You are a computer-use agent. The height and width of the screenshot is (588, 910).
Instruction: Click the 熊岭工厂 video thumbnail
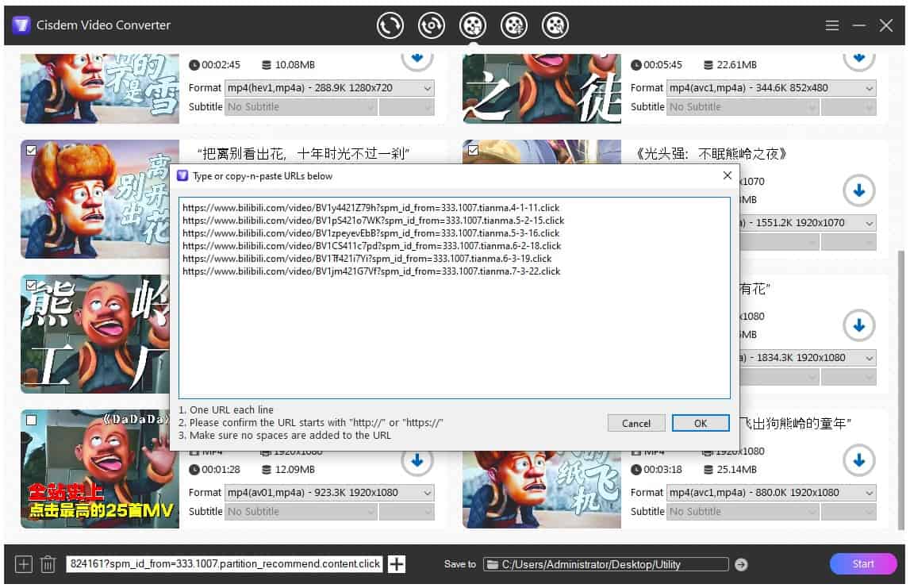point(96,334)
